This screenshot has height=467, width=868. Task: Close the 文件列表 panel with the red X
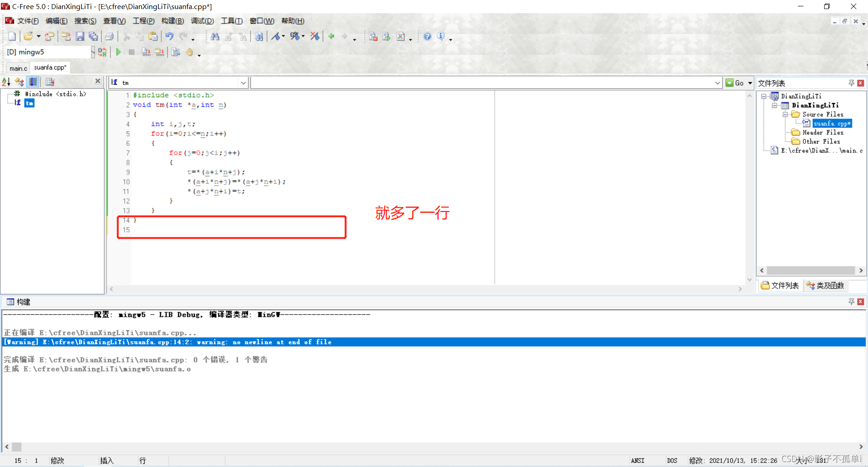(861, 83)
